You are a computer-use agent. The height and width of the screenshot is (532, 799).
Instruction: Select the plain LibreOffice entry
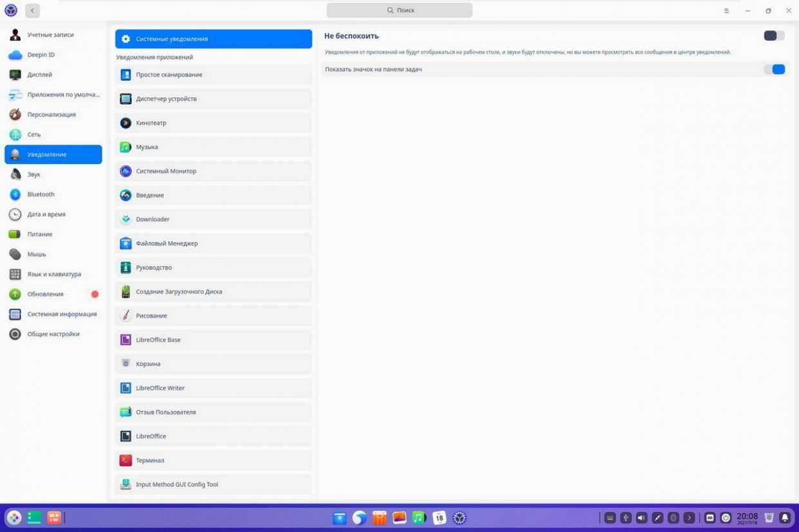[214, 436]
